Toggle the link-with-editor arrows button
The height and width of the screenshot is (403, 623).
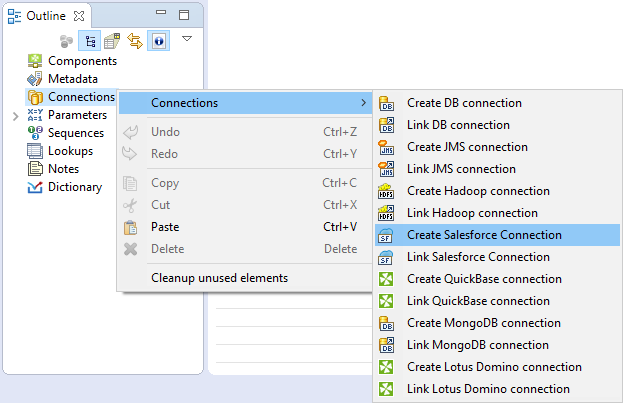coord(135,40)
